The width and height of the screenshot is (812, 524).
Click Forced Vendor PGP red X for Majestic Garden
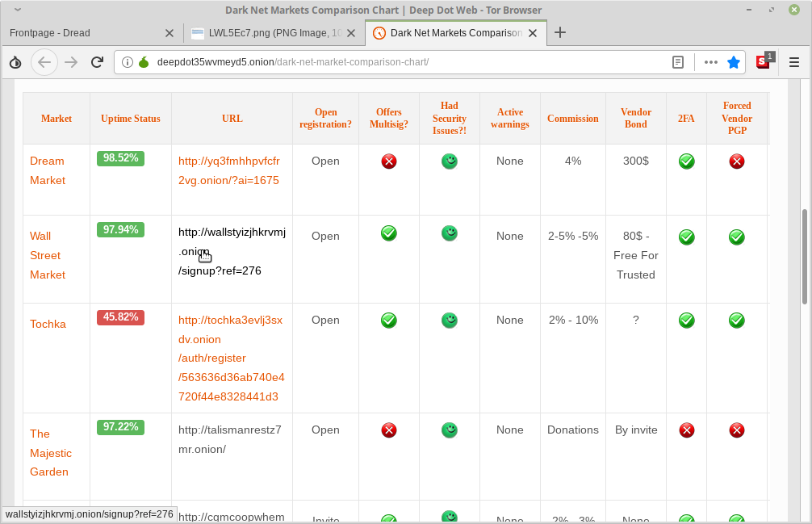point(737,430)
